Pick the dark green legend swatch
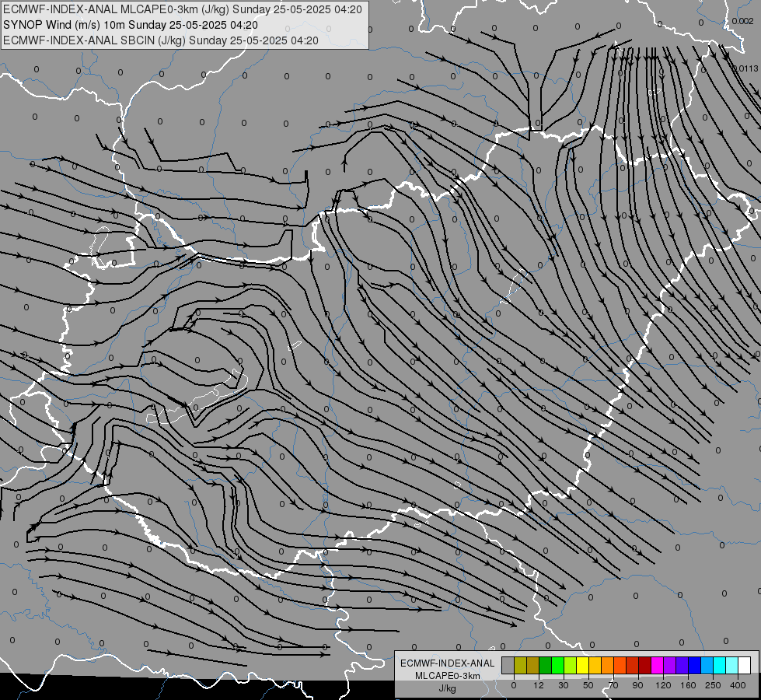This screenshot has width=761, height=700. 546,665
